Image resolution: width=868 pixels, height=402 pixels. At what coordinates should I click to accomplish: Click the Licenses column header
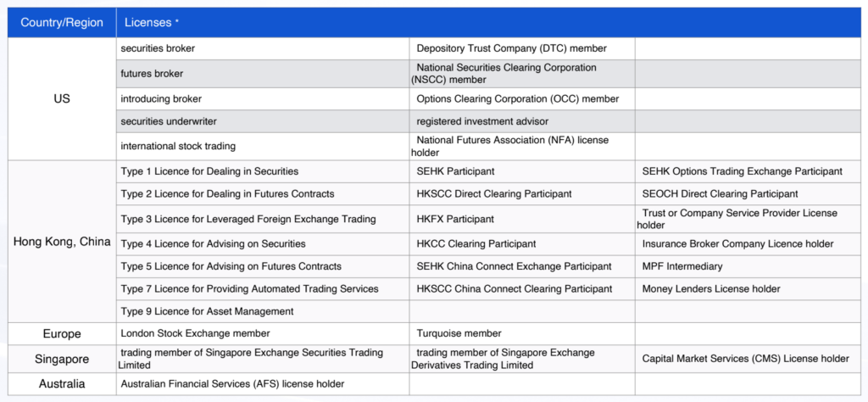click(488, 23)
